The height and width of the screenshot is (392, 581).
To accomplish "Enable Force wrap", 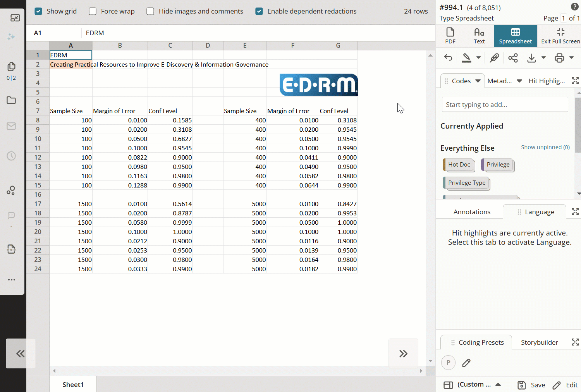I will click(92, 11).
